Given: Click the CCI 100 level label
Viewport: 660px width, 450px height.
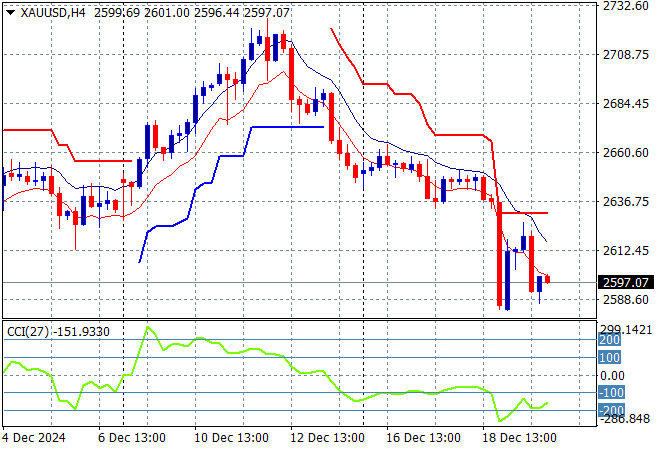Looking at the screenshot, I should (609, 358).
